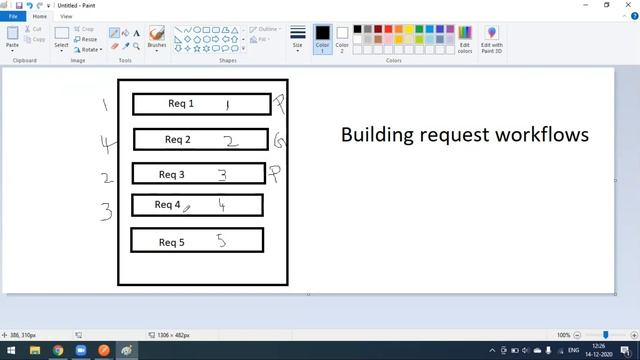Open the File menu
This screenshot has height=360, width=640.
(13, 16)
